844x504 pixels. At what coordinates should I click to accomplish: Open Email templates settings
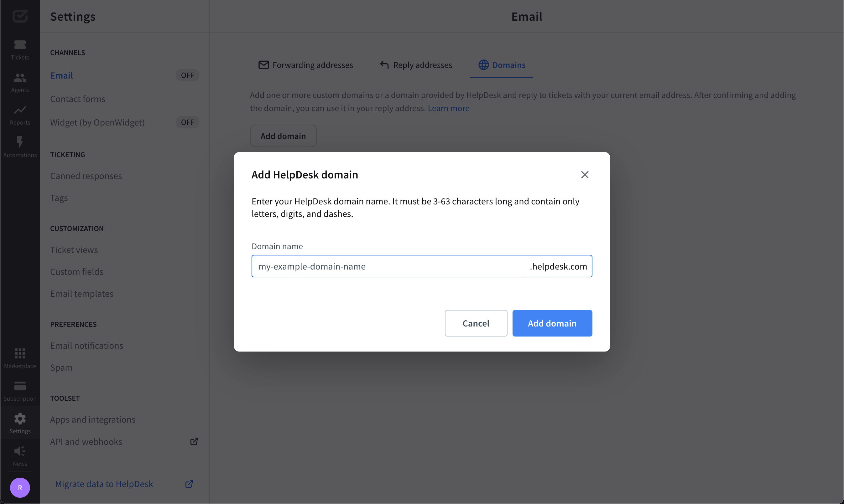coord(82,293)
